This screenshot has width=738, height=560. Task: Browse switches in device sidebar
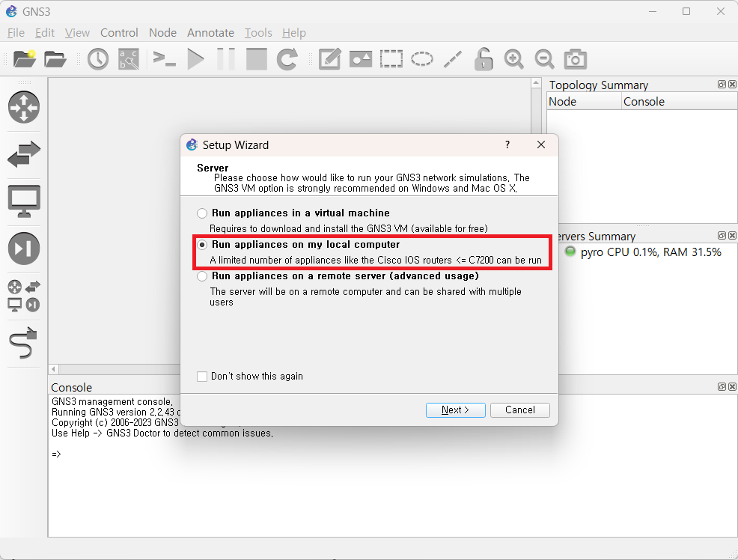click(x=24, y=154)
